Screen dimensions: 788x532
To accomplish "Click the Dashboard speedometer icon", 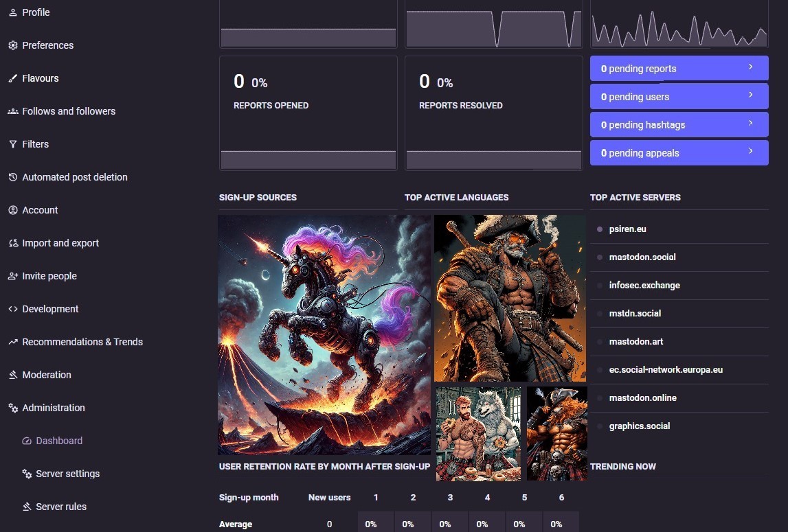I will point(27,441).
